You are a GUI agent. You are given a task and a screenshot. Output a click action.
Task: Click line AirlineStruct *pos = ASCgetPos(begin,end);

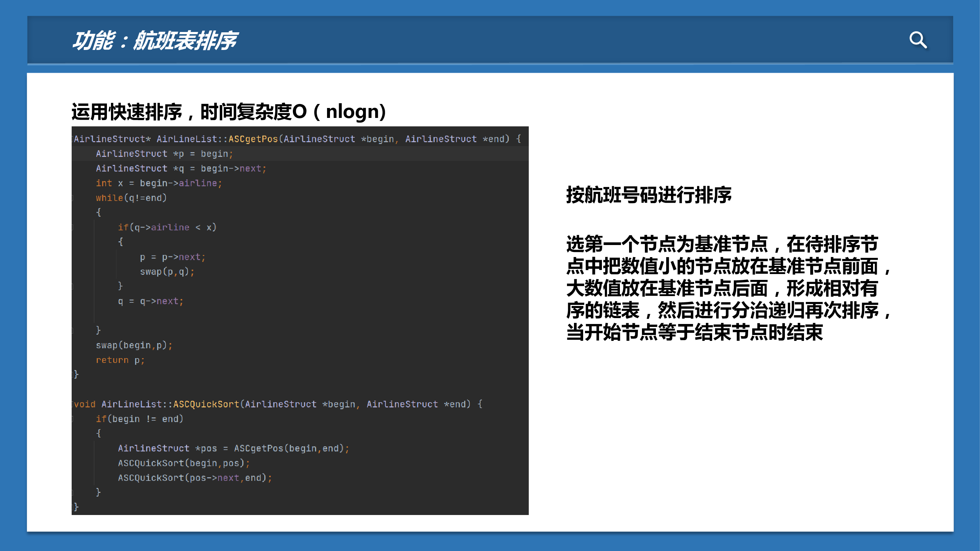click(233, 448)
